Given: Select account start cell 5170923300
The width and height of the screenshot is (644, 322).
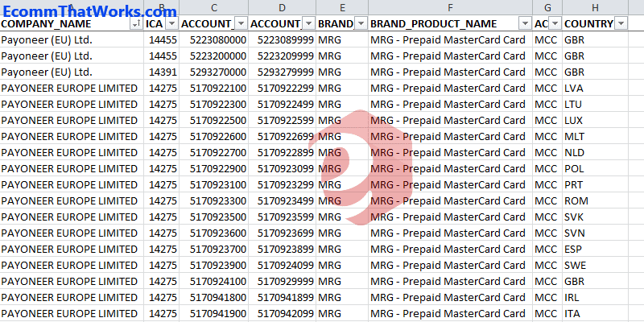Looking at the screenshot, I should click(x=214, y=200).
